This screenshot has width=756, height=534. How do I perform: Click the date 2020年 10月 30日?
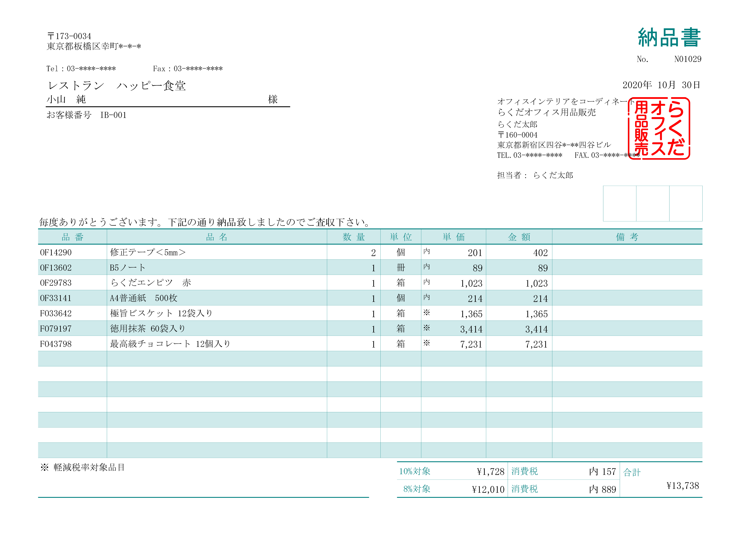pos(661,85)
